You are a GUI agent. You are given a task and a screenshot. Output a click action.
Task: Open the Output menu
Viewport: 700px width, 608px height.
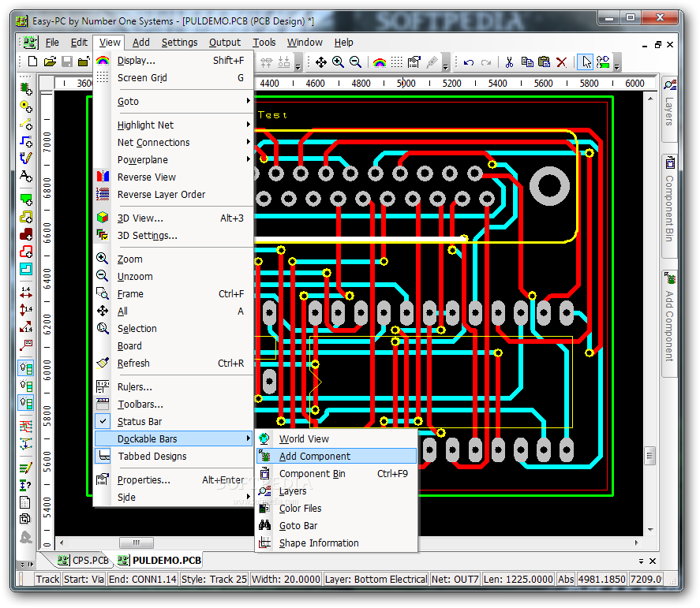[x=225, y=43]
